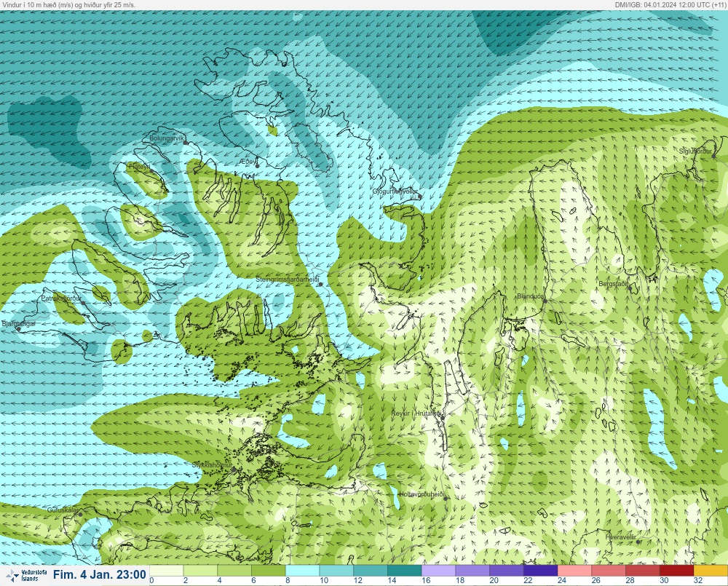Click the legend value 24

pos(562,580)
